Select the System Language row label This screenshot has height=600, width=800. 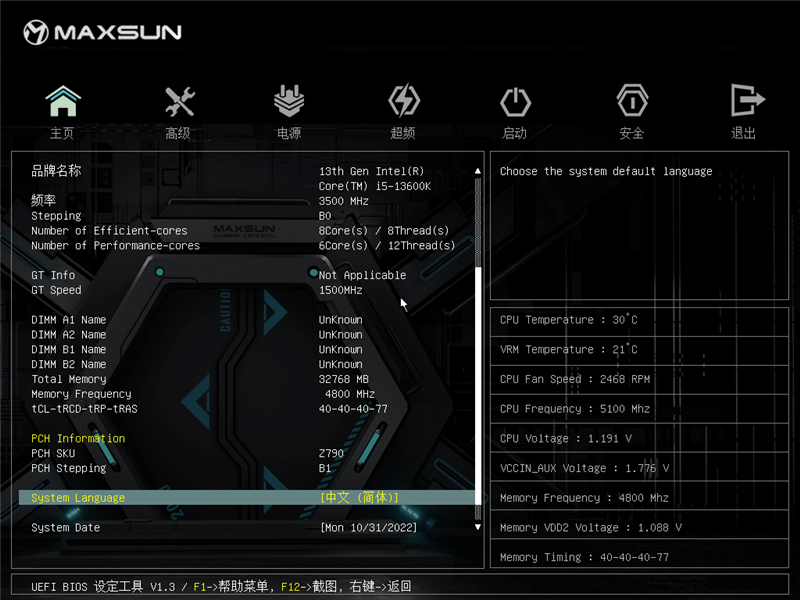pos(78,498)
